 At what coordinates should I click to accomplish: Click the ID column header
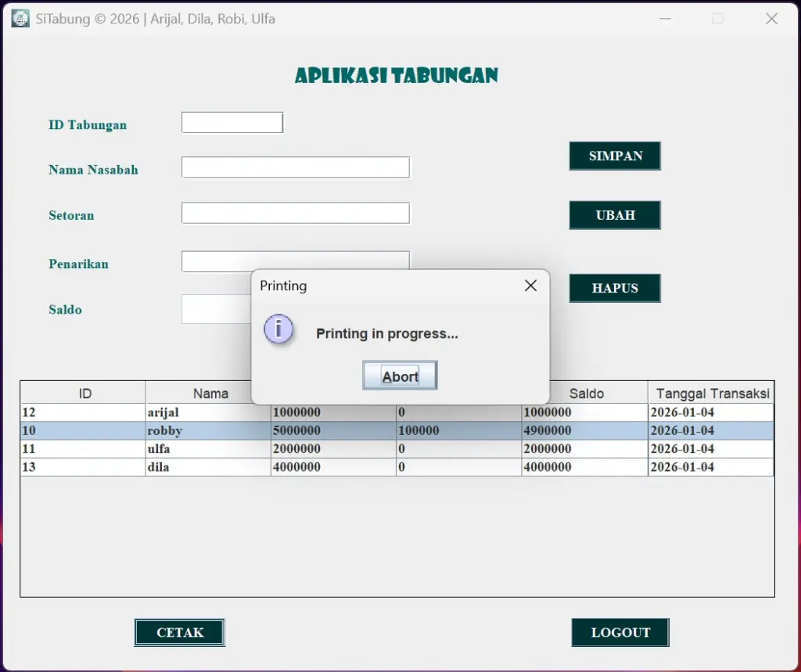[x=84, y=393]
